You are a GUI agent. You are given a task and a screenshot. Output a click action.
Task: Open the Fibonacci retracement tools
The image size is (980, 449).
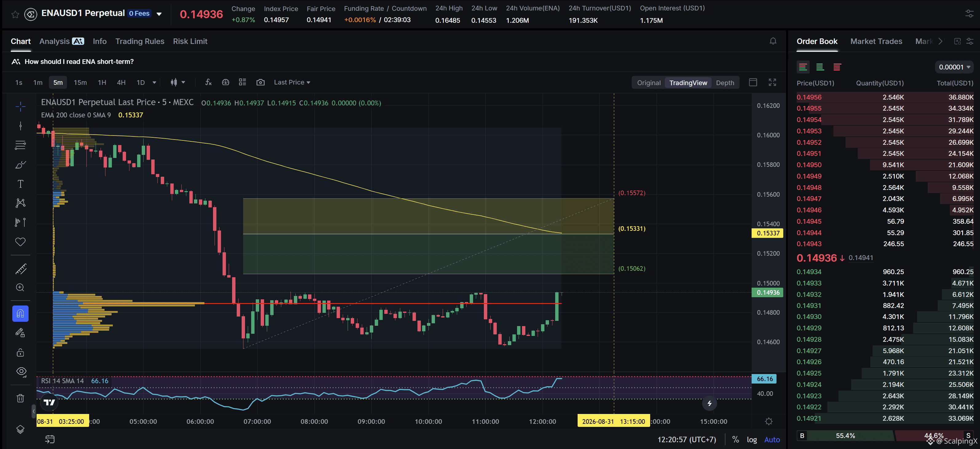click(21, 145)
